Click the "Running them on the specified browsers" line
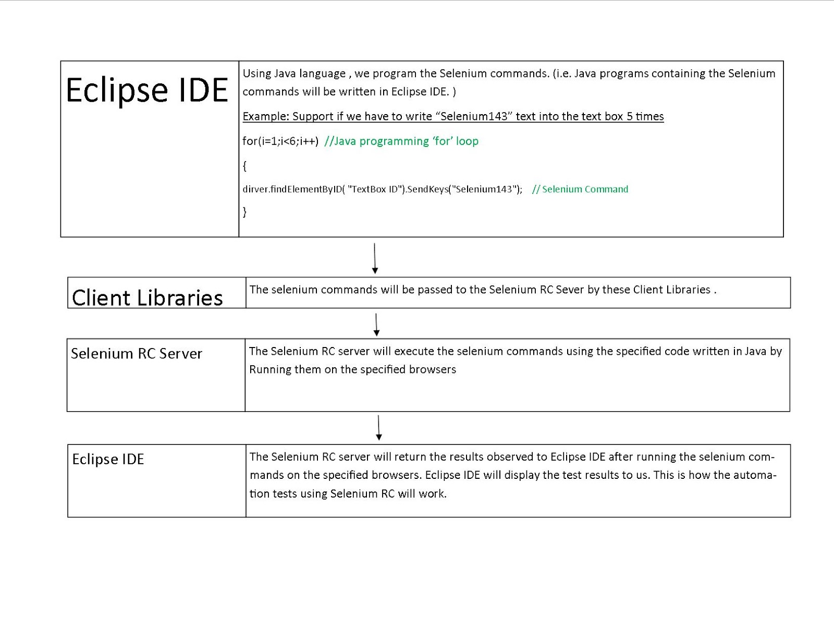The image size is (834, 644). pos(352,369)
